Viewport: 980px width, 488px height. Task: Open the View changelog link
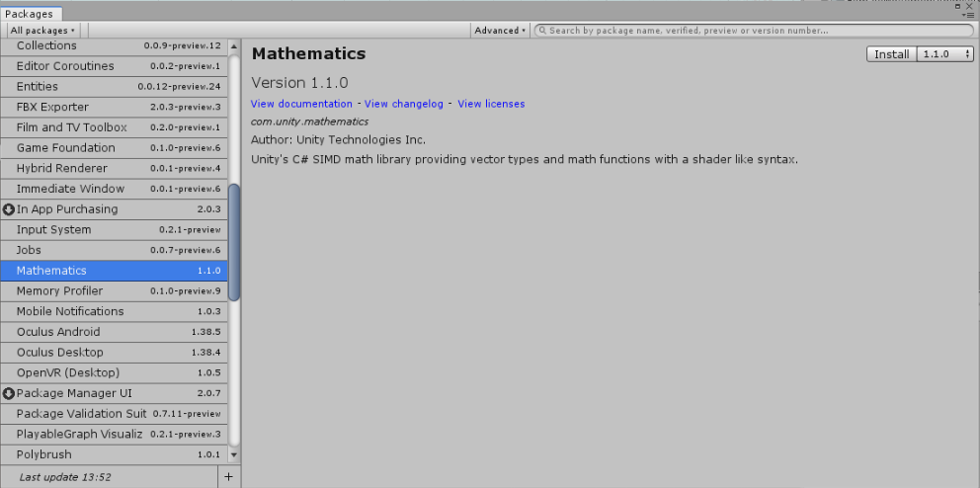click(x=404, y=104)
